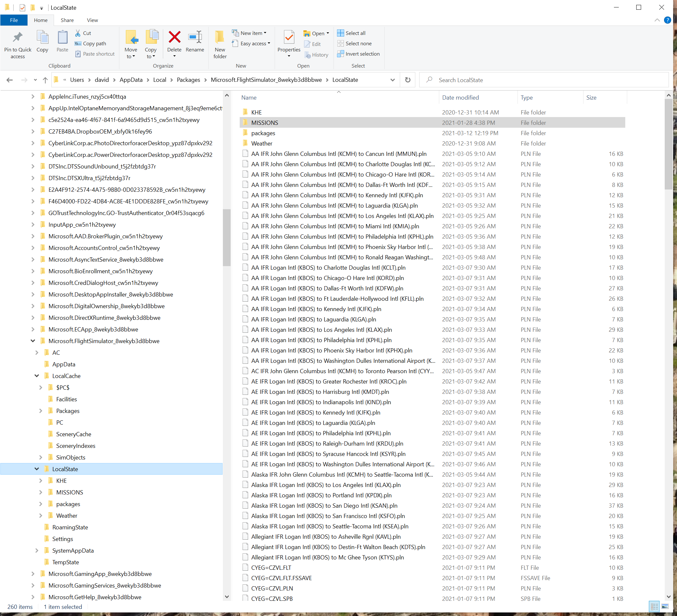Click the Properties checkmark icon
The width and height of the screenshot is (677, 616).
[x=289, y=38]
